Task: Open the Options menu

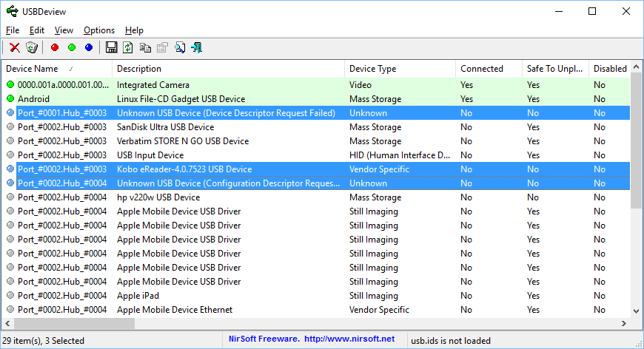Action: pyautogui.click(x=99, y=30)
